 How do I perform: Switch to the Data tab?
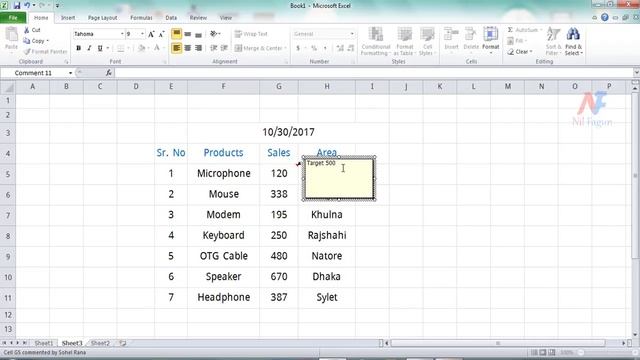pos(171,18)
